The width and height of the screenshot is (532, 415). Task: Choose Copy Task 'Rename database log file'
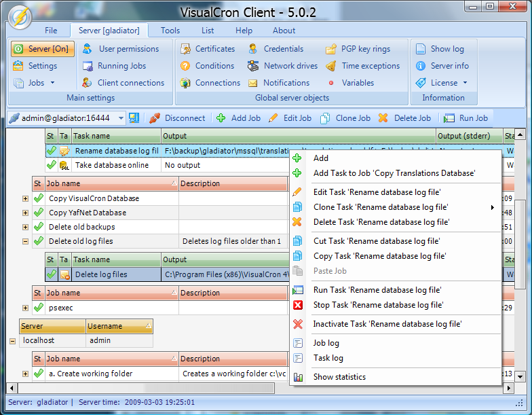[x=396, y=256]
